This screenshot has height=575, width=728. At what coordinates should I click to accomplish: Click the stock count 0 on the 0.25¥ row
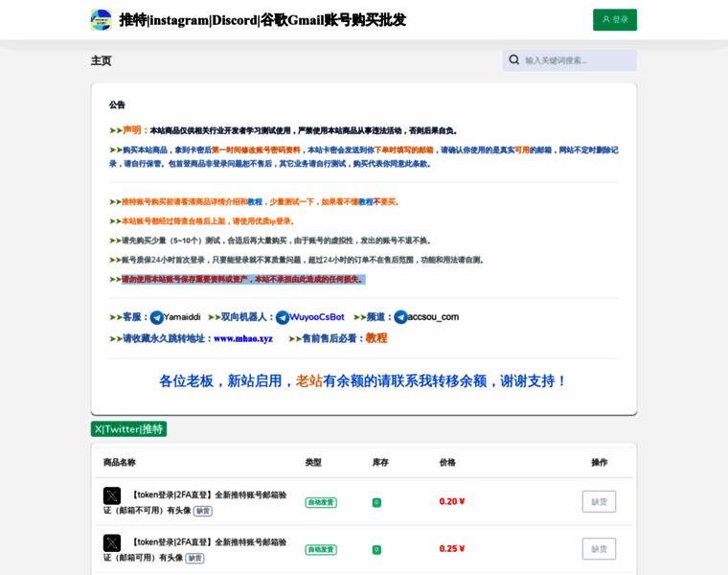pos(376,550)
